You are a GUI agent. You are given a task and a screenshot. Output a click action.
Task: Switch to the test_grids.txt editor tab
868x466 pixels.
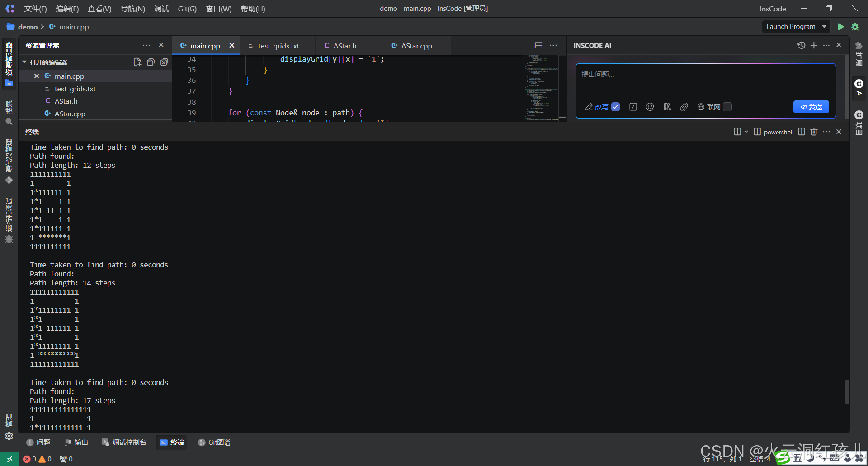coord(278,46)
